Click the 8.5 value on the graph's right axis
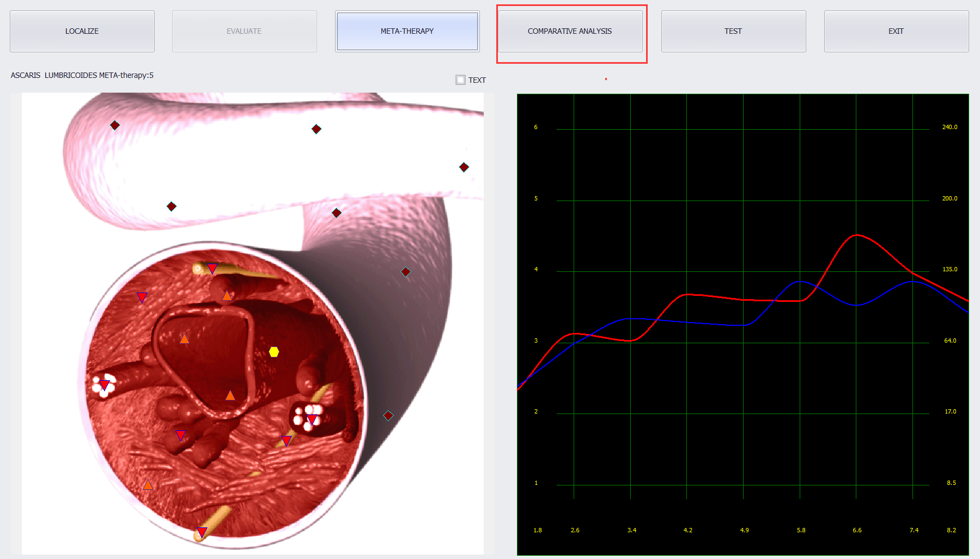Screen dimensions: 980x559 (x=951, y=483)
